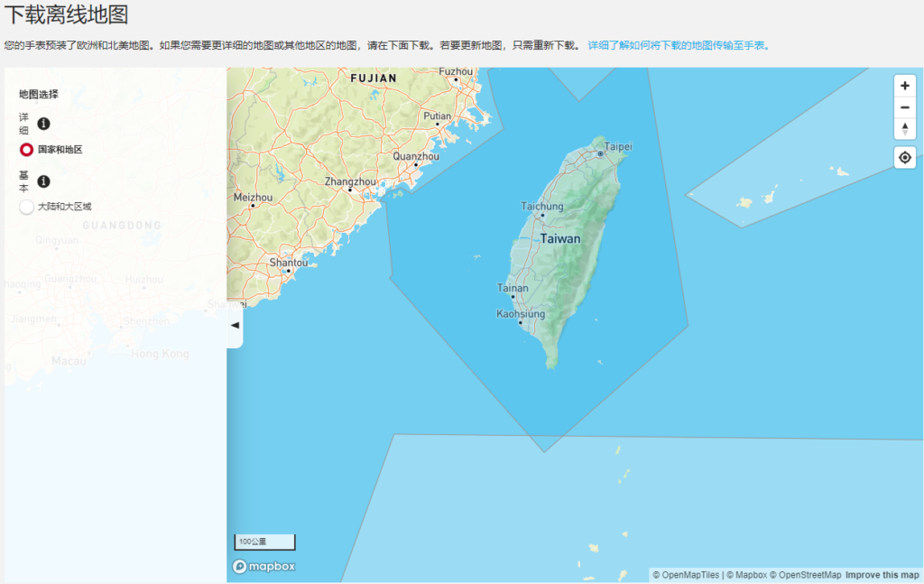Select the Taiwan map region label
The width and height of the screenshot is (924, 584).
pos(560,238)
